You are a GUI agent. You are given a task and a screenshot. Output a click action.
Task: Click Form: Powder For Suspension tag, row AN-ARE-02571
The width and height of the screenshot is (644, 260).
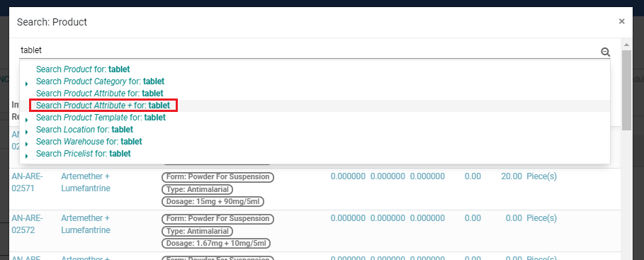point(218,177)
